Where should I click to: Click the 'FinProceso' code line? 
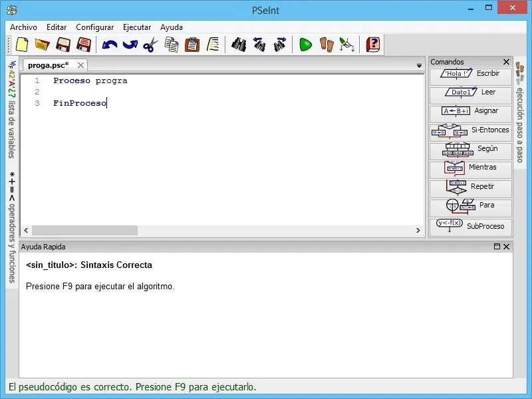(x=80, y=103)
